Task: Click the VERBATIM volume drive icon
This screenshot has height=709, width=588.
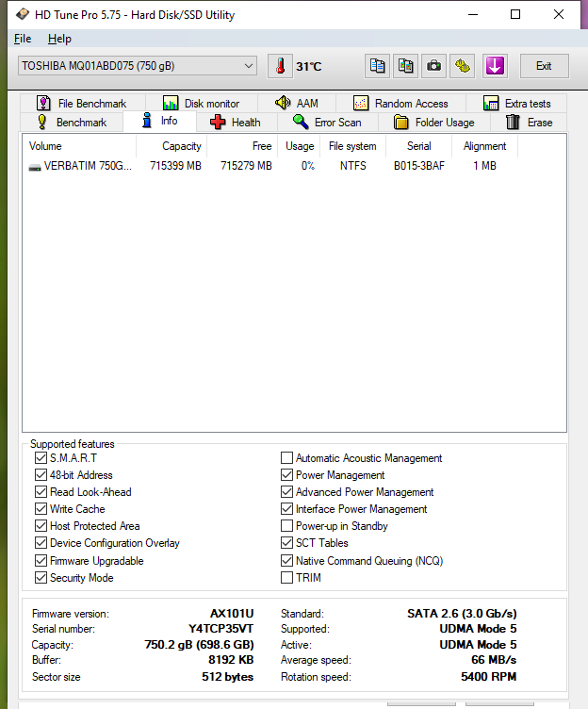Action: [35, 167]
